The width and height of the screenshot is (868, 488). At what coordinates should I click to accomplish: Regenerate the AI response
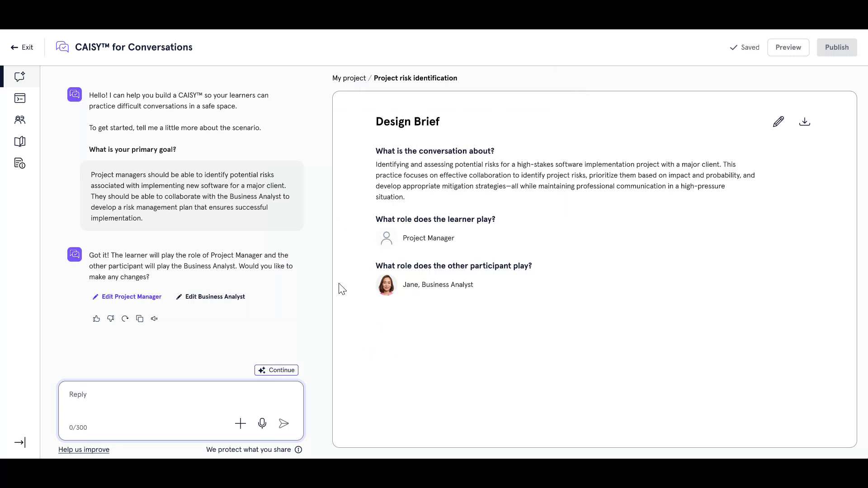coord(125,319)
